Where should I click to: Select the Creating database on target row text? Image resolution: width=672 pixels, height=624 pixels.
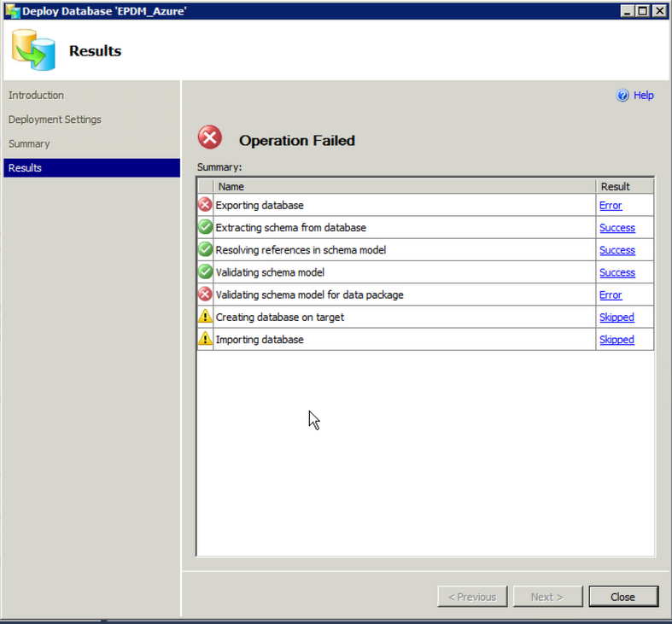tap(280, 318)
